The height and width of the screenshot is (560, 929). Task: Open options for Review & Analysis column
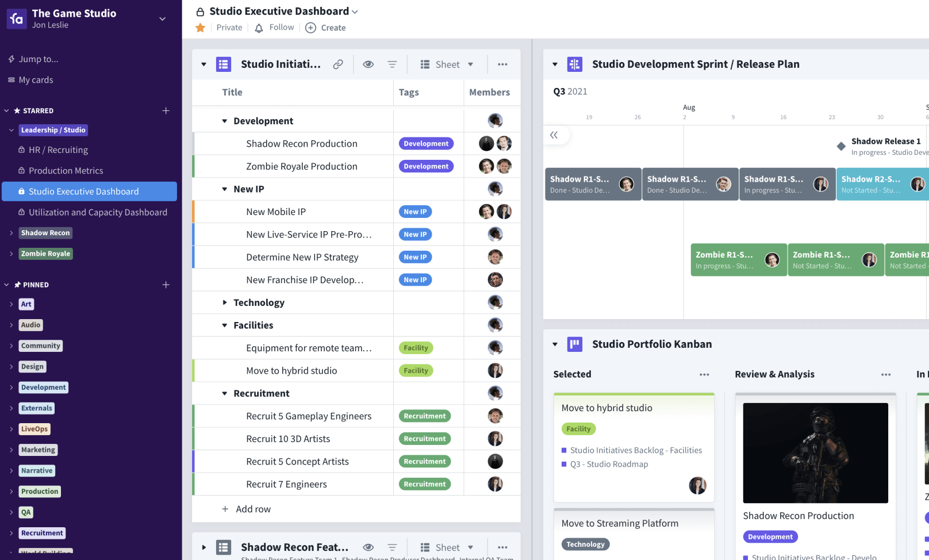pyautogui.click(x=886, y=374)
